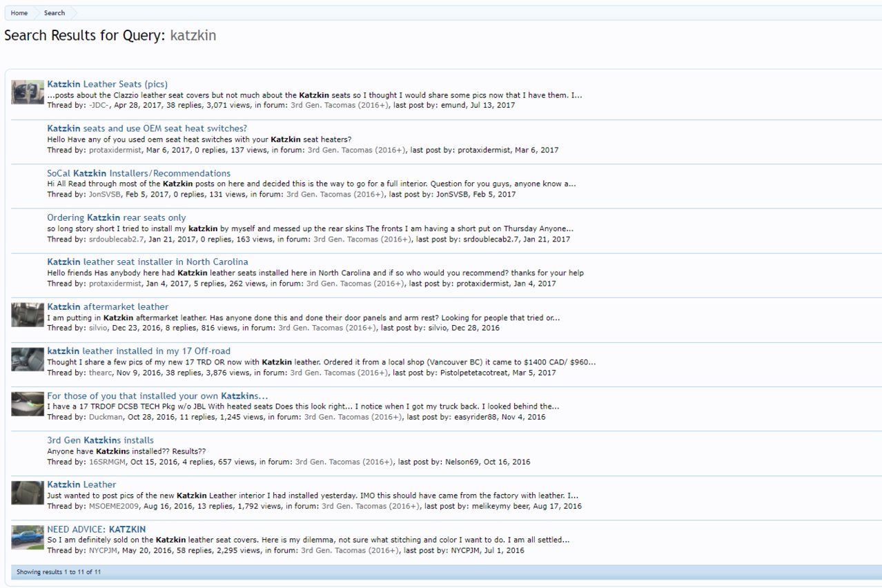Image resolution: width=882 pixels, height=588 pixels.
Task: Open 3rd Gen. Tacomas forum link in srdoublecab2.7 row
Action: 362,239
